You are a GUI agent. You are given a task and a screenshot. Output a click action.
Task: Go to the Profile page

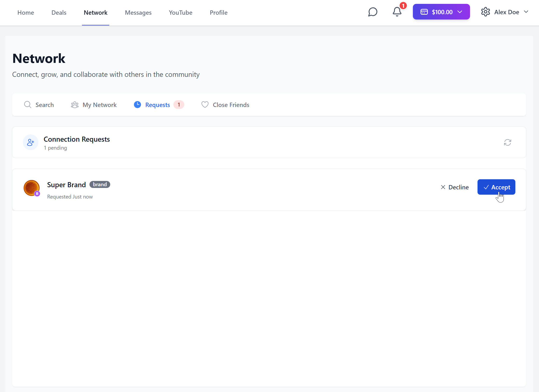pos(218,13)
